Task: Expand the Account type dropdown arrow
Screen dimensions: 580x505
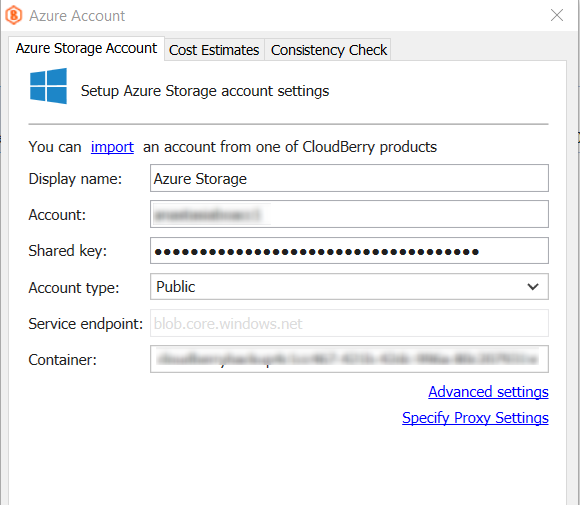Action: pyautogui.click(x=533, y=287)
